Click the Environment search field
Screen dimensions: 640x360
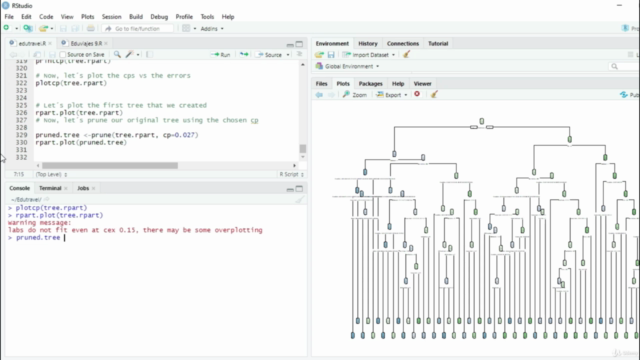click(x=624, y=66)
